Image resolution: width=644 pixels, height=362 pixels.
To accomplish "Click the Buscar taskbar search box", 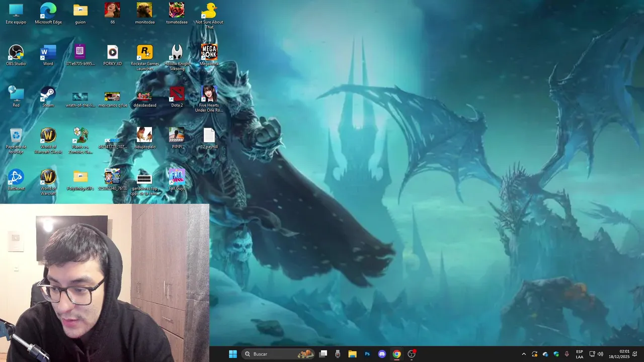I will (x=278, y=354).
